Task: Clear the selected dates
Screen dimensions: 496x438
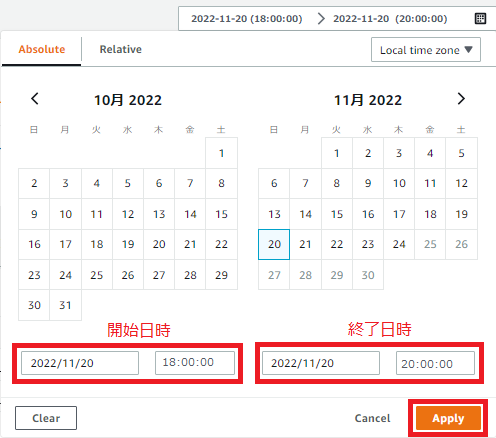Action: (x=46, y=418)
